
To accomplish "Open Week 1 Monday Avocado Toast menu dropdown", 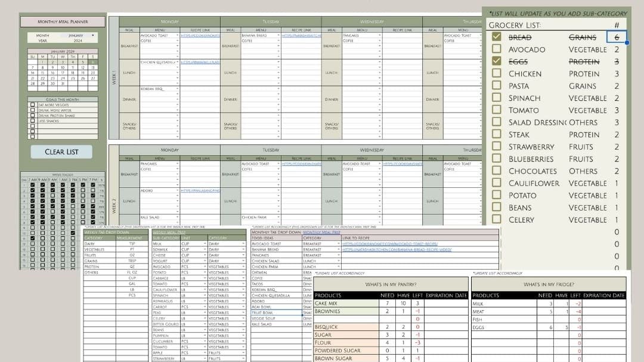I will tap(178, 36).
